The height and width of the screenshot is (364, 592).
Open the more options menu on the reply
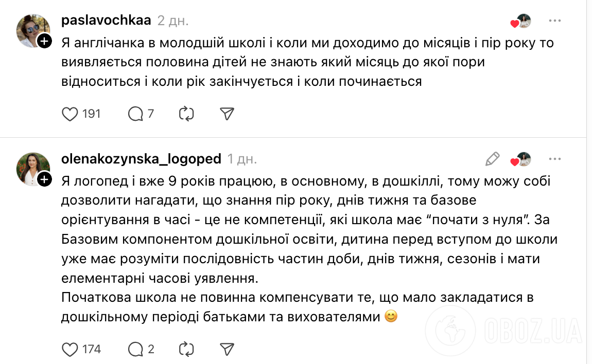(554, 158)
